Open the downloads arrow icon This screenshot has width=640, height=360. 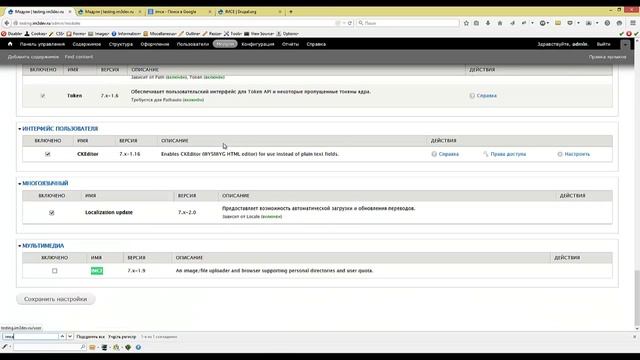[x=488, y=23]
